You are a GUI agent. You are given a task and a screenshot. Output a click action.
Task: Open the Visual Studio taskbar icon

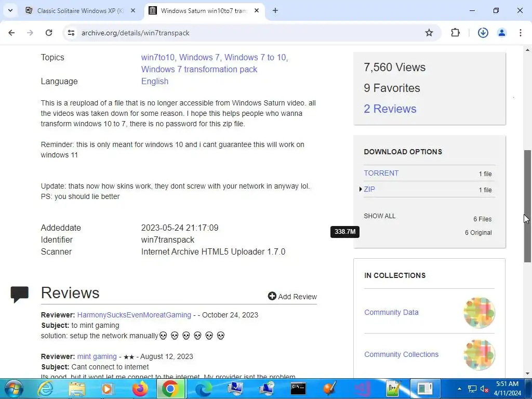tap(362, 389)
